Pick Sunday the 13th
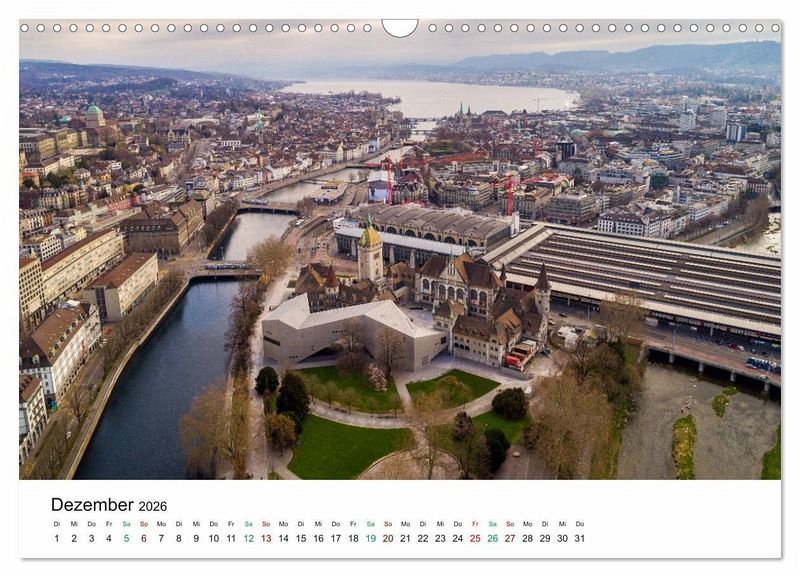The height and width of the screenshot is (577, 800). coord(266,538)
